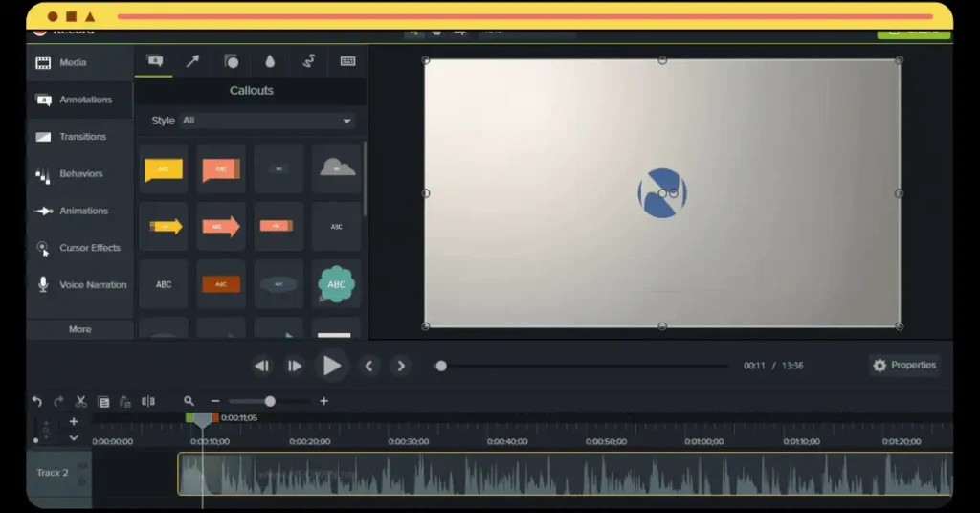Viewport: 980px width, 513px height.
Task: Open the Media panel
Action: pos(79,62)
